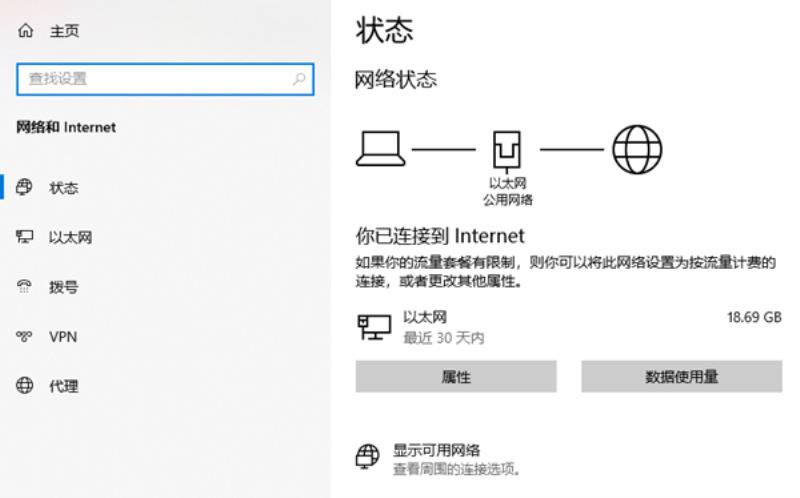Open 拨号 settings page
The height and width of the screenshot is (498, 800).
pos(64,287)
